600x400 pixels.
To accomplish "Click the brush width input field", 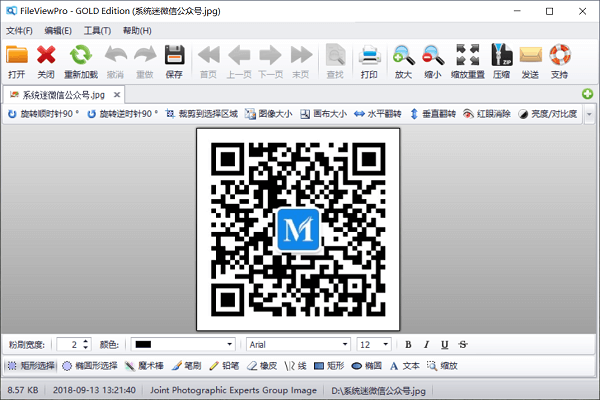I will 69,344.
